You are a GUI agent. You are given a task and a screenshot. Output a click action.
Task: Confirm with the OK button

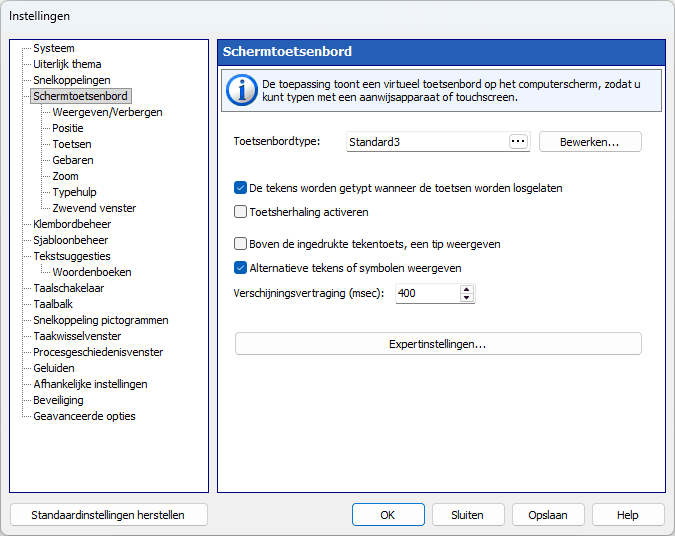point(388,515)
